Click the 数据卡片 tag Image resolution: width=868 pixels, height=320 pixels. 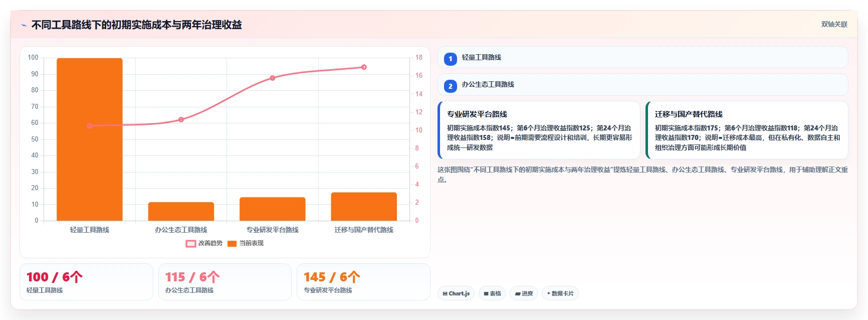coord(560,293)
